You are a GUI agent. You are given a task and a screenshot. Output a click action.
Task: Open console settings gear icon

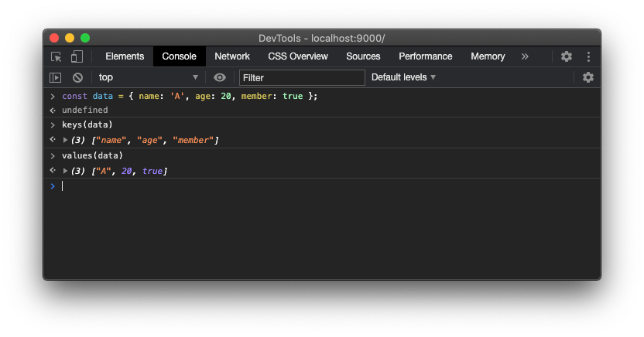[x=588, y=77]
